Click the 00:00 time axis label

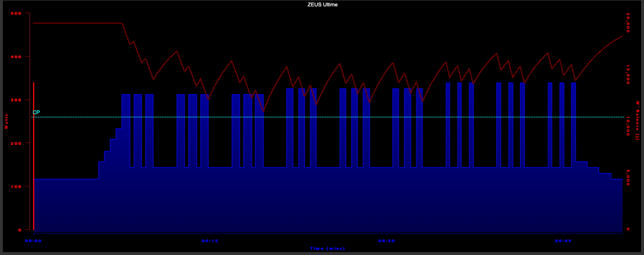(x=33, y=241)
